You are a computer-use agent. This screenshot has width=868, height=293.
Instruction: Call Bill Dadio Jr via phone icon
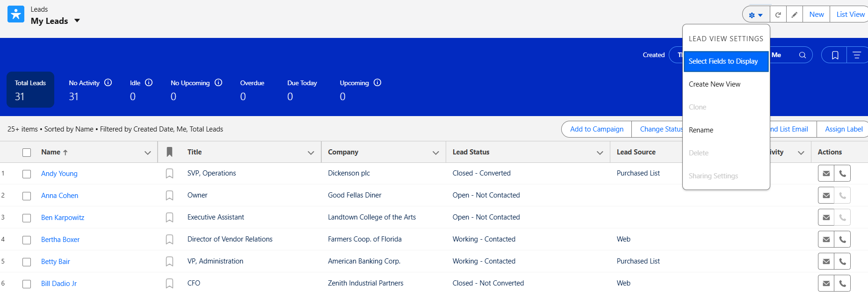point(842,284)
